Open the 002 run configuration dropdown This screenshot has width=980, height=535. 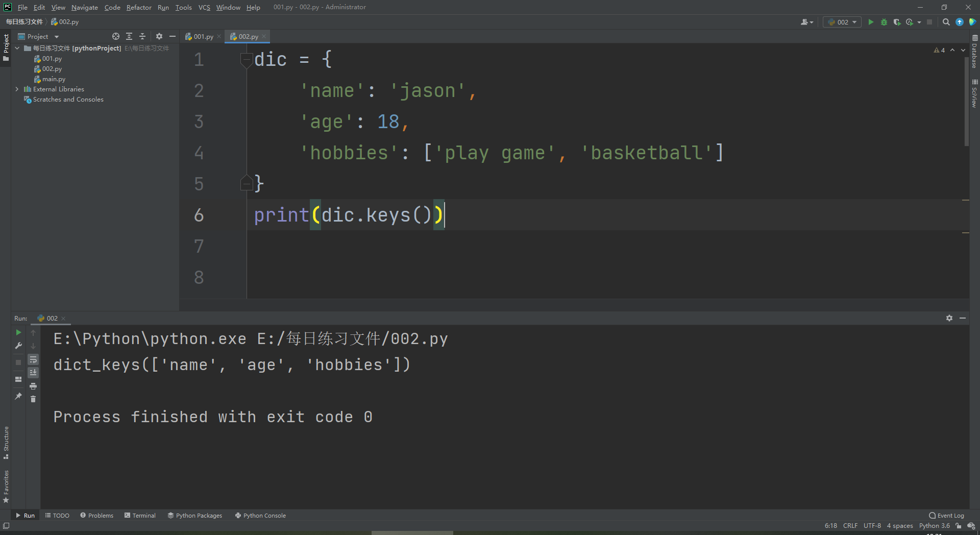coord(842,22)
